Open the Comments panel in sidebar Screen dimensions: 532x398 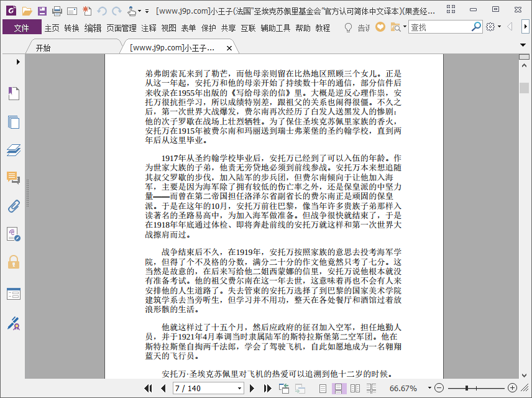[14, 178]
